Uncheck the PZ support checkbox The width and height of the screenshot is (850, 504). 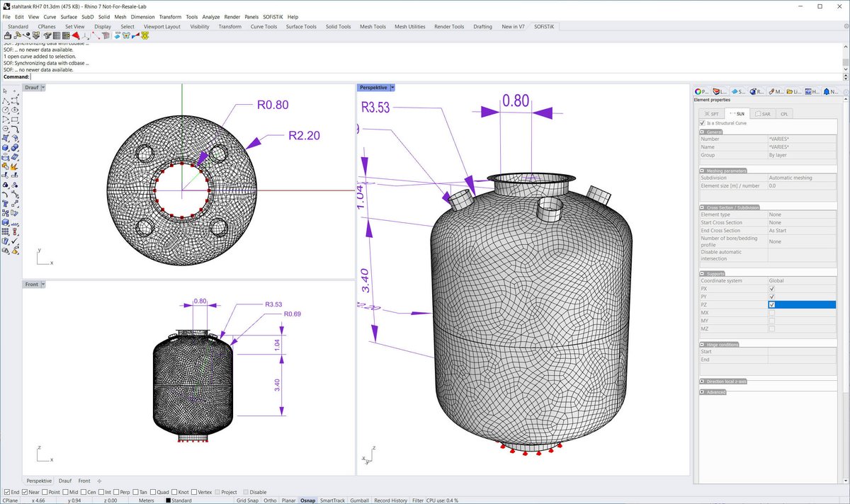coord(773,304)
